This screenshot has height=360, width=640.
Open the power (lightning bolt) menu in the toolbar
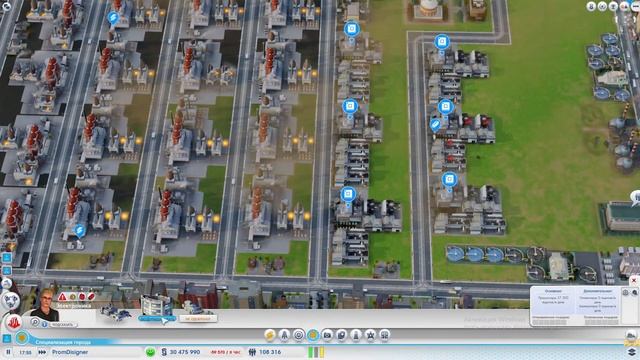269,335
